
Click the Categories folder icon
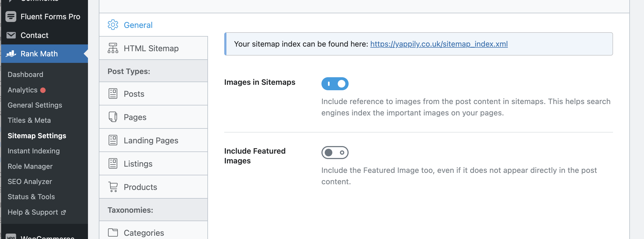pyautogui.click(x=113, y=232)
